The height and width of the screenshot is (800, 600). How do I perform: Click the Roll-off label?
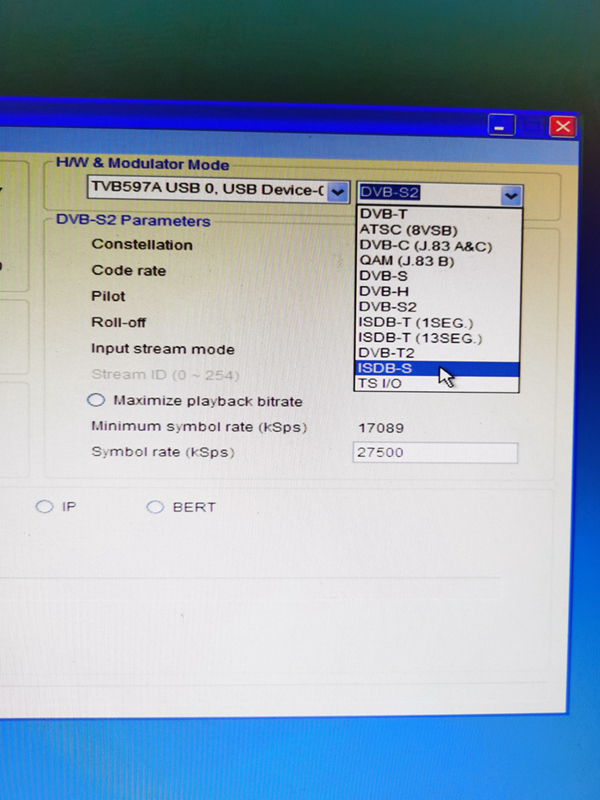[x=118, y=322]
